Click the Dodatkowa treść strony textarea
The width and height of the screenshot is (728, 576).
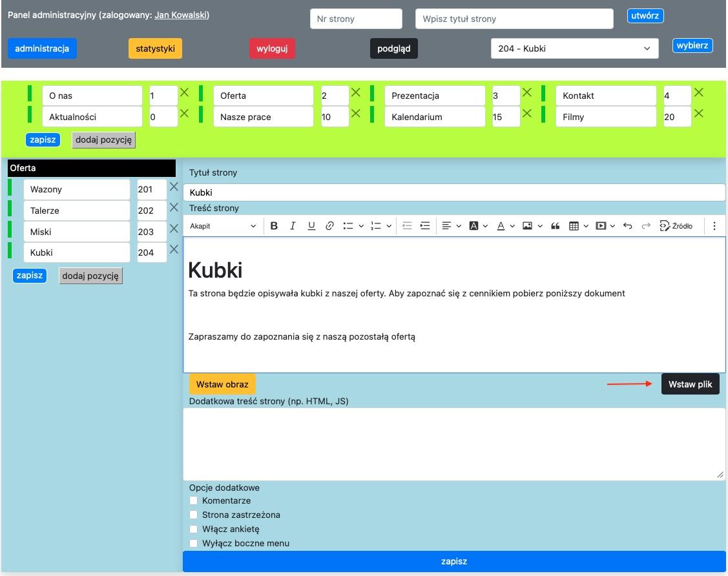click(454, 444)
